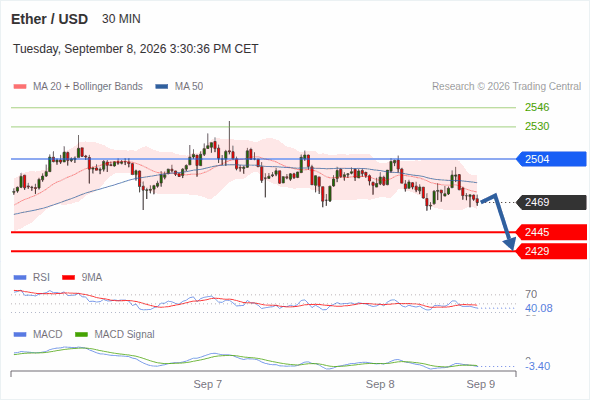
Task: Click the 2546 resistance level label
Action: point(537,107)
